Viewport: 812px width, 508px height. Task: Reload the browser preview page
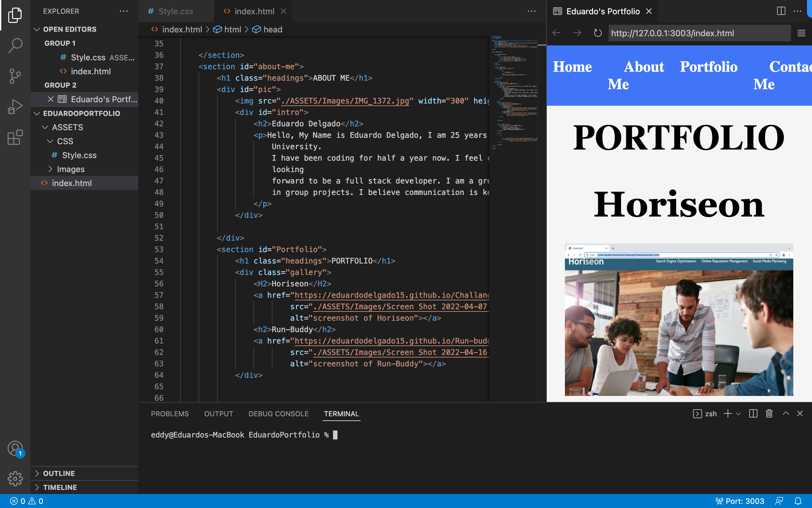(598, 33)
